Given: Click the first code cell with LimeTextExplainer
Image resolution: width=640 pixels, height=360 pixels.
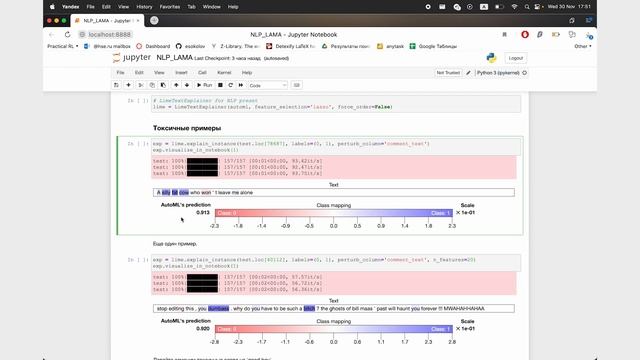Looking at the screenshot, I should coord(336,104).
